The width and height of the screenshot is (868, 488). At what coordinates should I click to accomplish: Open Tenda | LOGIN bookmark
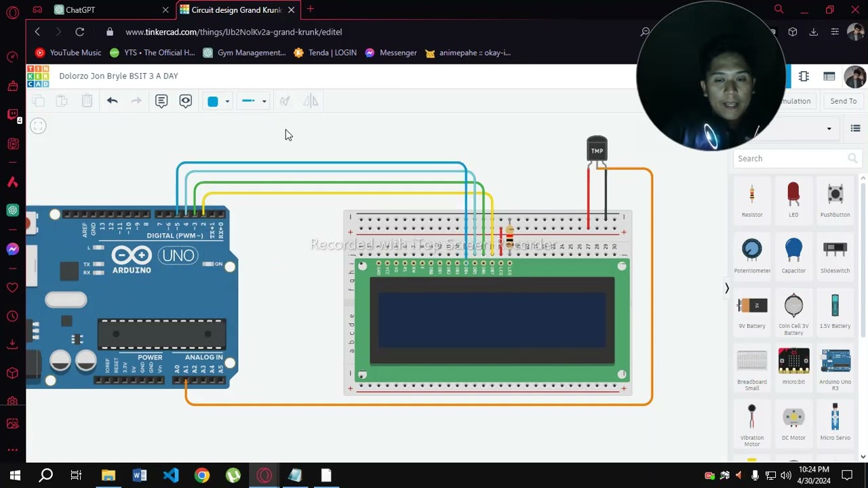click(325, 53)
